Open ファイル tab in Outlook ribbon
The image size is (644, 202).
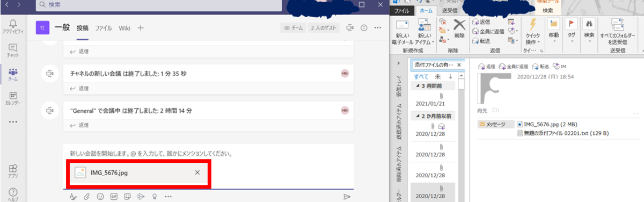[x=402, y=10]
